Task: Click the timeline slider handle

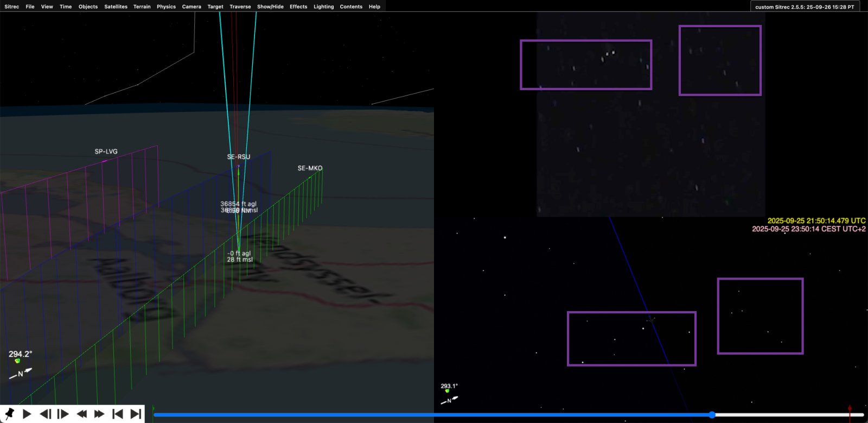Action: click(712, 415)
